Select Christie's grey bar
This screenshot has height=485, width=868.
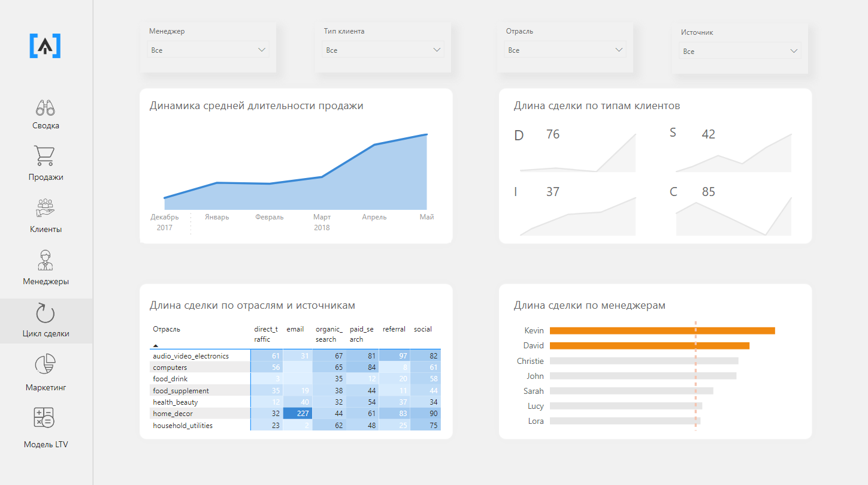(644, 361)
